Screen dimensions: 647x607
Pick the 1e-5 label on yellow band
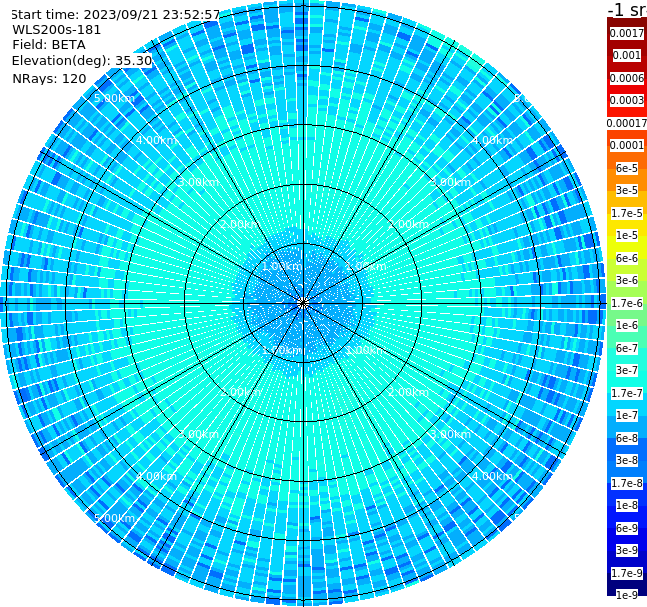tap(627, 235)
